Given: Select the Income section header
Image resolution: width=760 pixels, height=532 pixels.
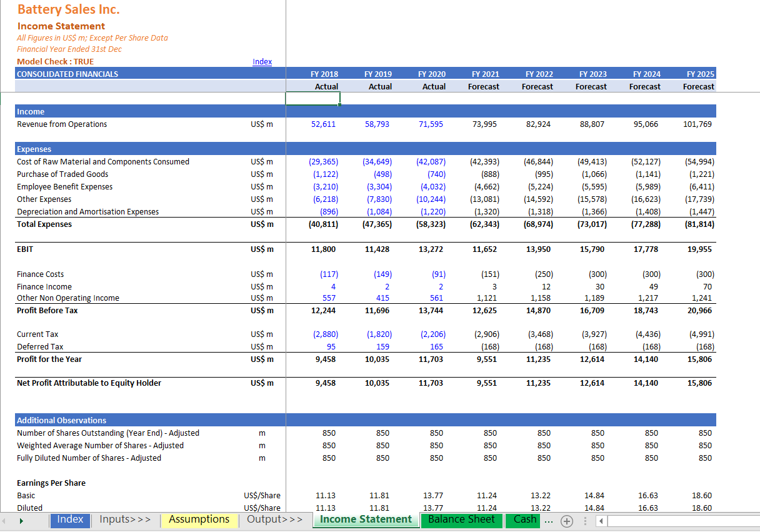Looking at the screenshot, I should pyautogui.click(x=31, y=112).
